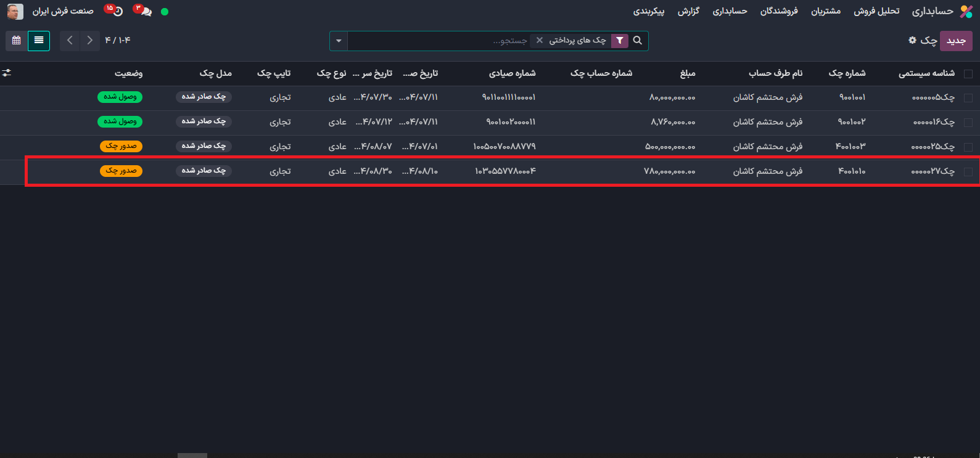
Task: Tick the select-all header checkbox
Action: click(x=968, y=73)
